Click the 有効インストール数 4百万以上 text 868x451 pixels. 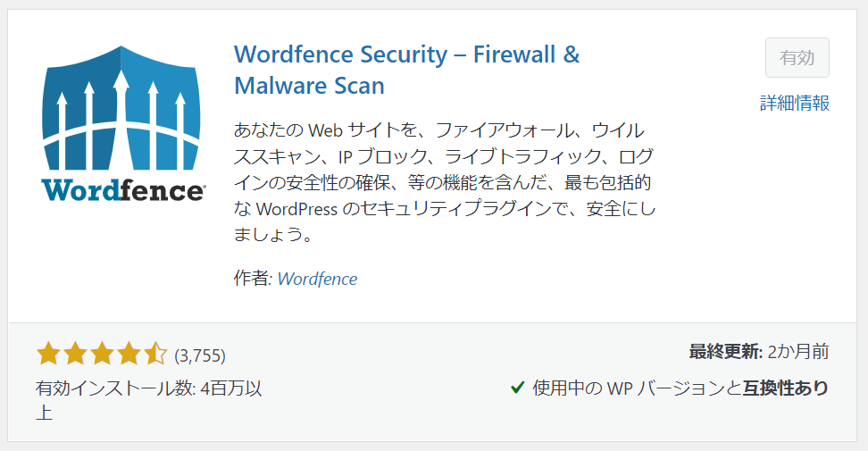click(x=148, y=399)
